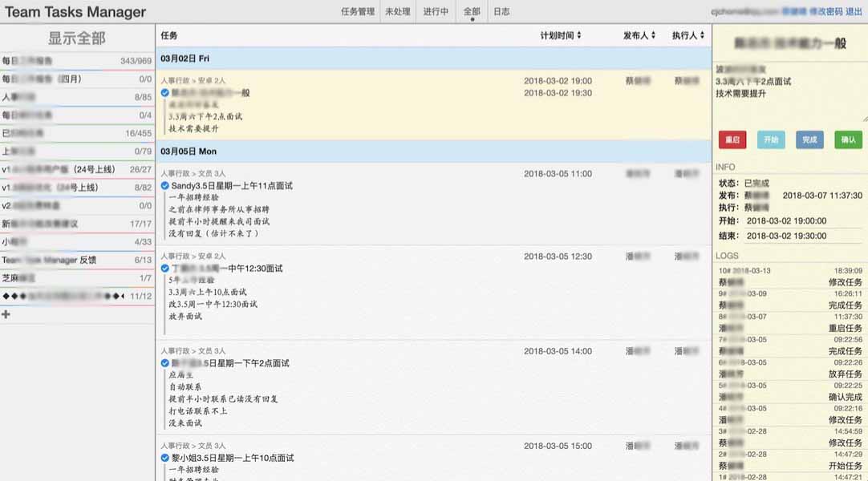
Task: Click the 完成 complete action
Action: (809, 139)
